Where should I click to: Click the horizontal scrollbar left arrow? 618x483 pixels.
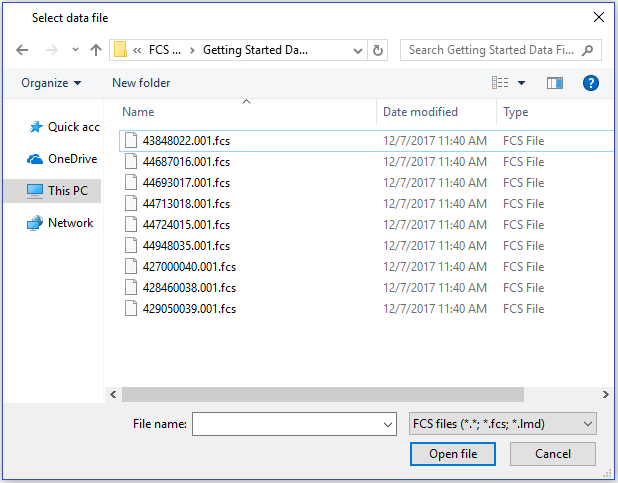tap(114, 395)
